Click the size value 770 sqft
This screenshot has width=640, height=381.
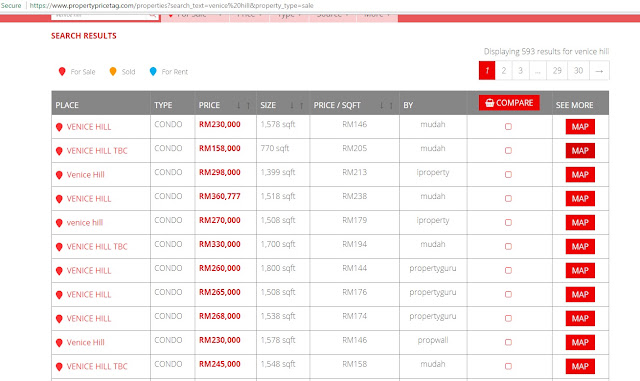pyautogui.click(x=275, y=148)
